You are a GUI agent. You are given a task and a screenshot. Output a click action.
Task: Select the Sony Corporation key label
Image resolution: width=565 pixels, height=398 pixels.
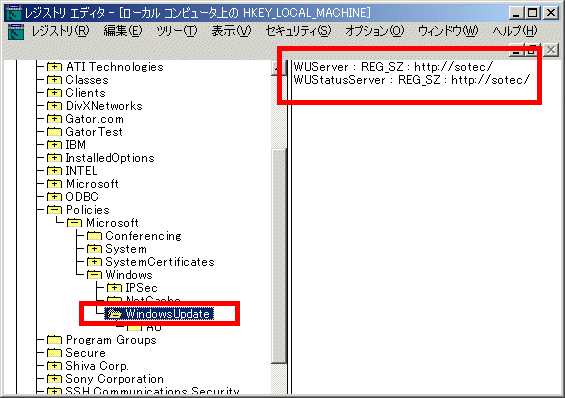[115, 379]
